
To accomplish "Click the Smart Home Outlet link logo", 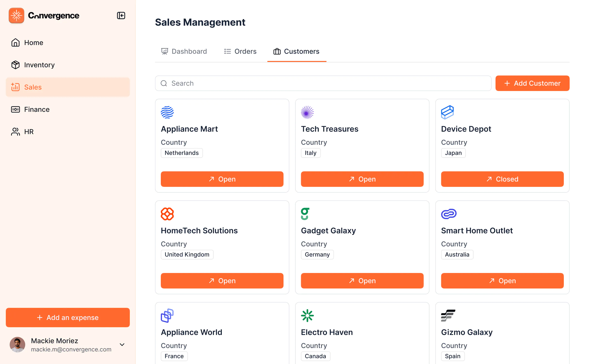I will coord(449,214).
